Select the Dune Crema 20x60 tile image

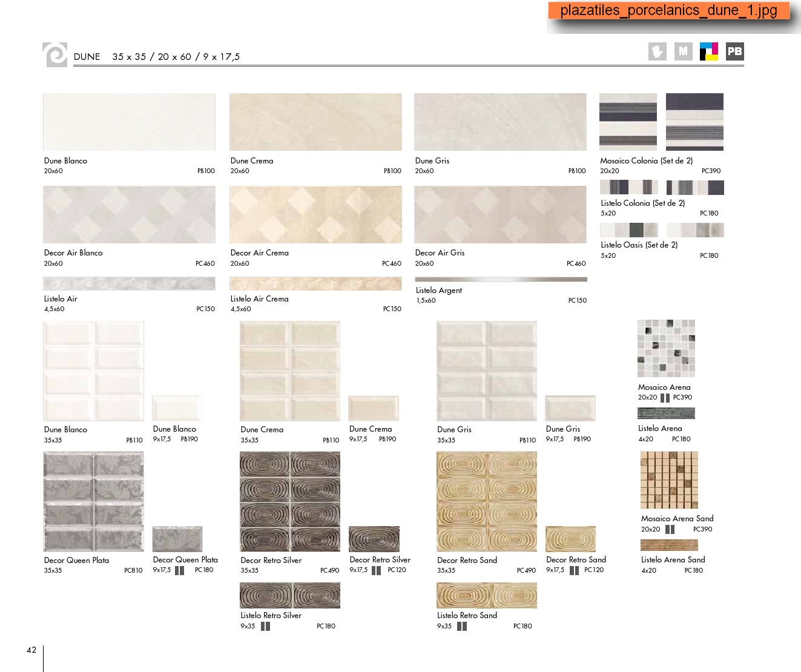pyautogui.click(x=315, y=122)
